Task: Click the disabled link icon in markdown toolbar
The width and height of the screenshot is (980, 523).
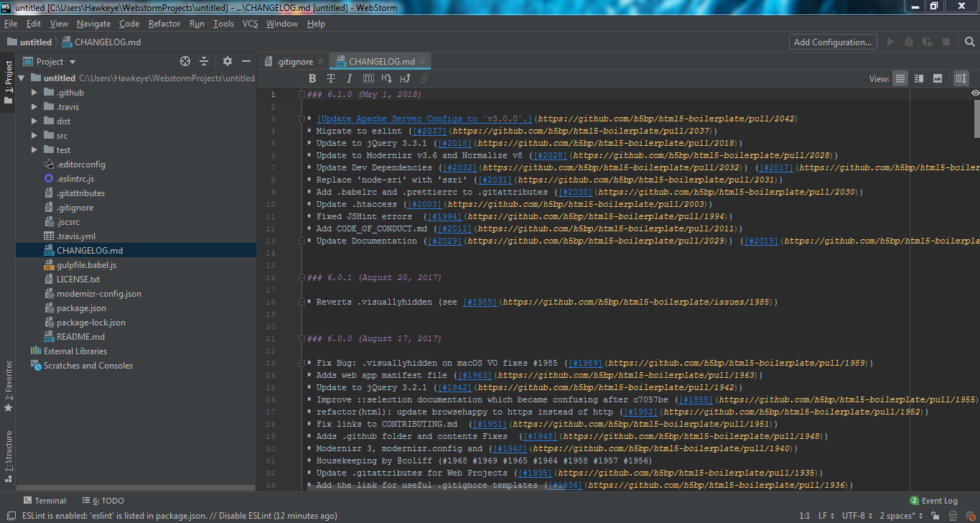Action: [424, 78]
